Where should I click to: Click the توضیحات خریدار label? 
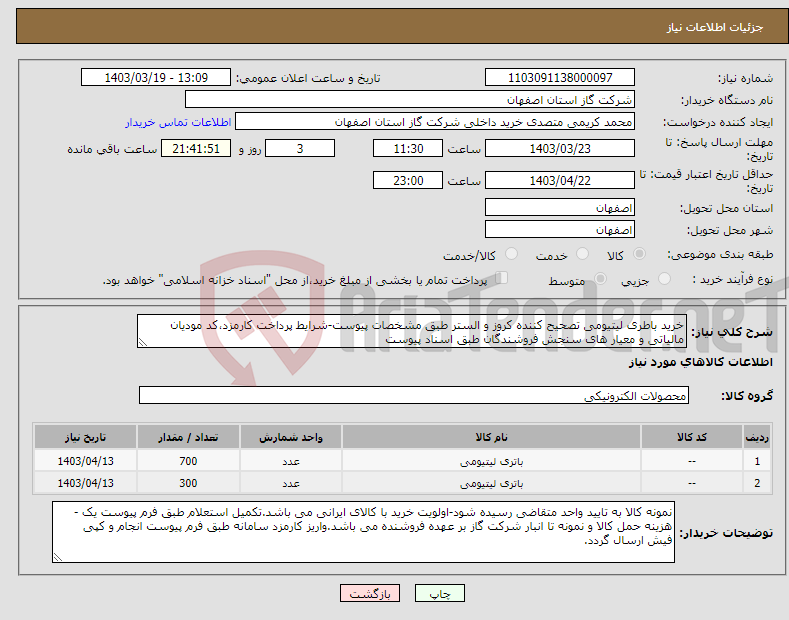coord(726,533)
